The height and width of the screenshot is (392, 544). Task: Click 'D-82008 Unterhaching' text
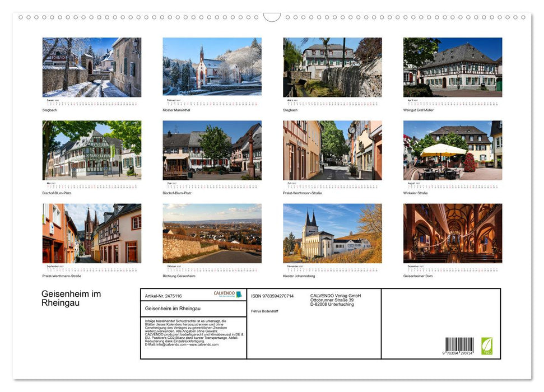(x=332, y=304)
